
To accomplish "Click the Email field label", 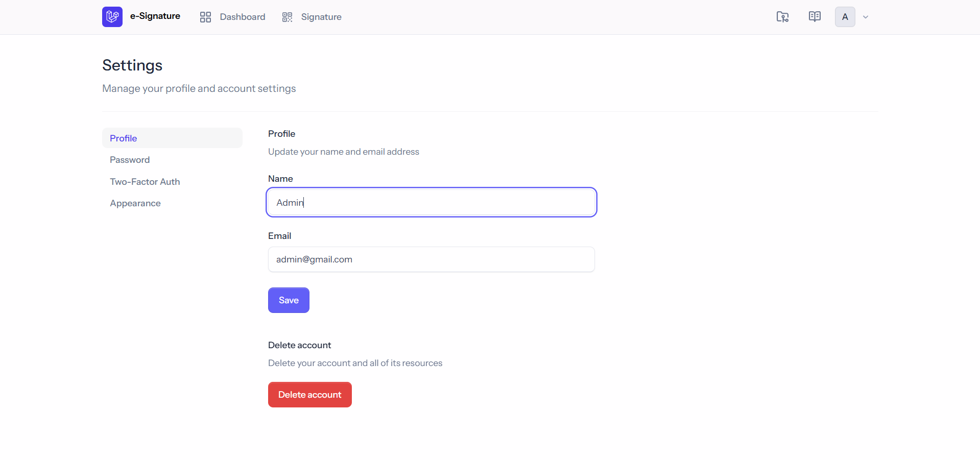I will pos(279,236).
